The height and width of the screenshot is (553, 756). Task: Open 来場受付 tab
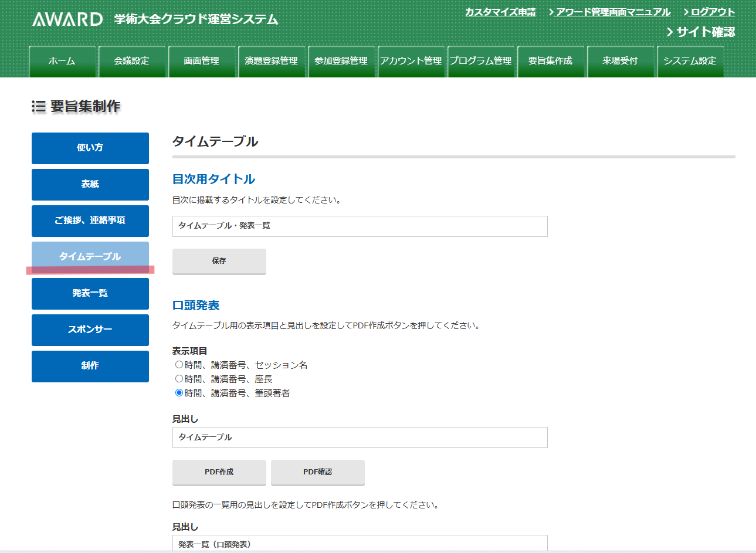(621, 62)
